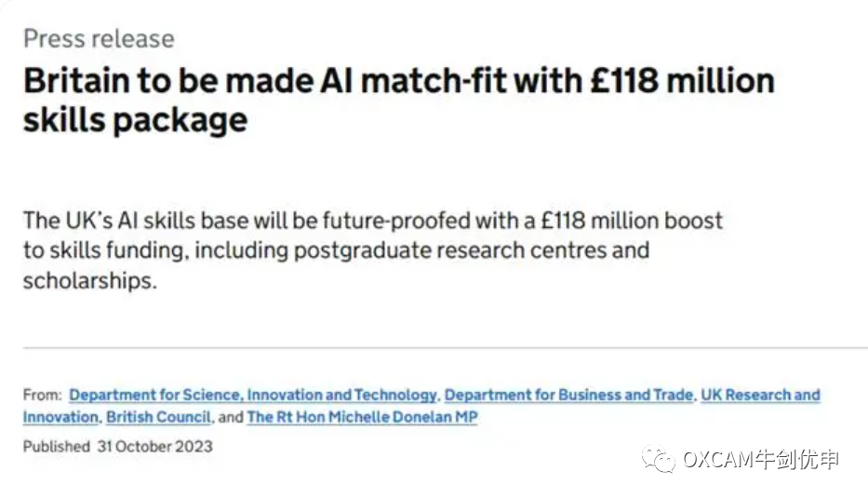Visit the British Council link
The width and height of the screenshot is (868, 498).
point(159,417)
